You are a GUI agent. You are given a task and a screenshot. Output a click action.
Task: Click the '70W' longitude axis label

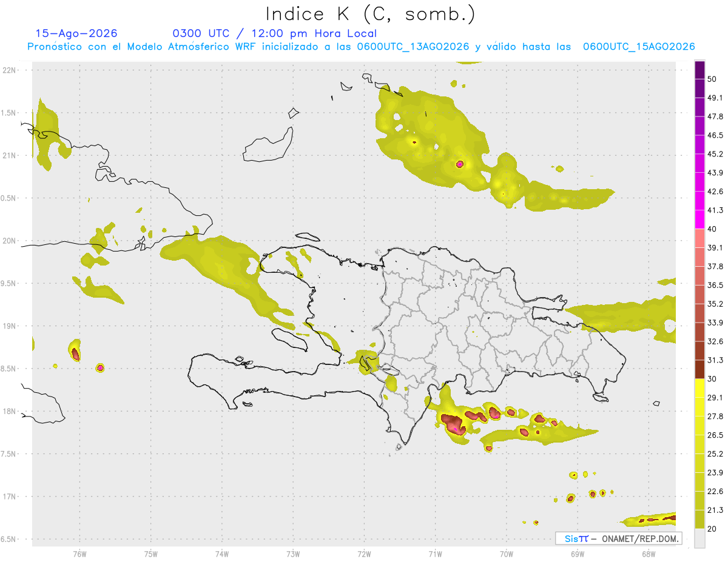pos(507,554)
